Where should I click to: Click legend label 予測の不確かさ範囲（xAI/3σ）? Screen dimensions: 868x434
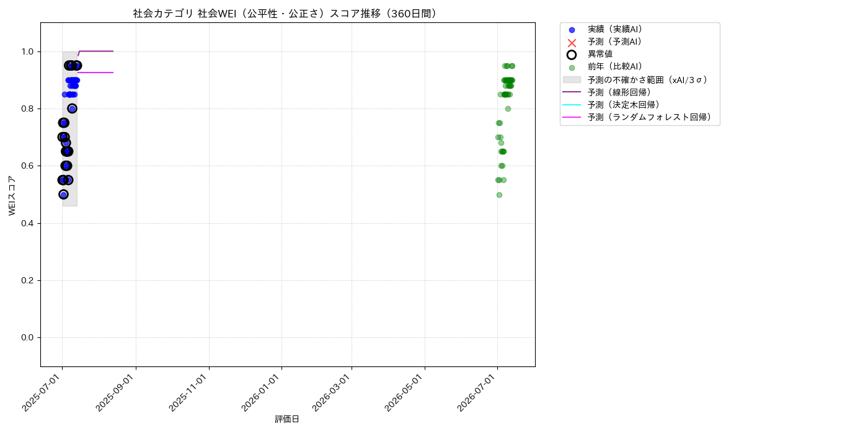pyautogui.click(x=647, y=79)
